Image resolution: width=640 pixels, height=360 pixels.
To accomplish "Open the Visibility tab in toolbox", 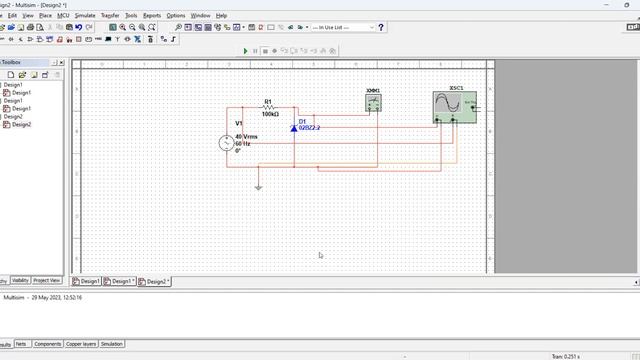I will (x=20, y=280).
